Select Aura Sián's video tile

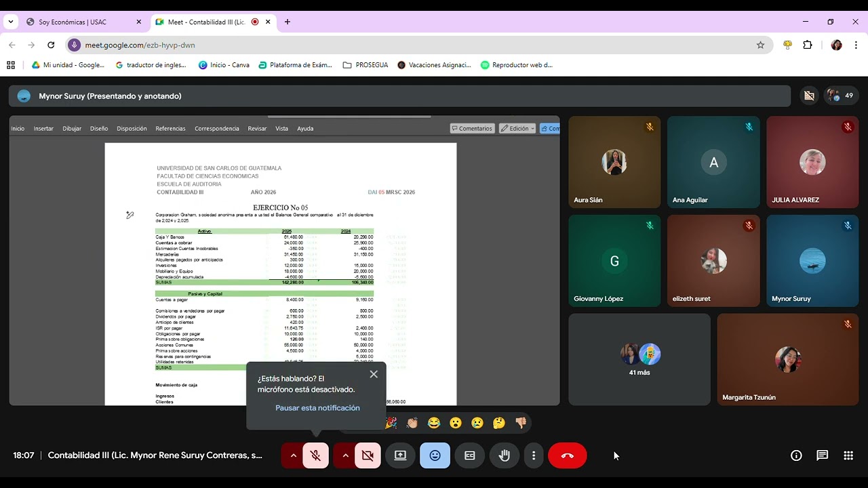614,162
